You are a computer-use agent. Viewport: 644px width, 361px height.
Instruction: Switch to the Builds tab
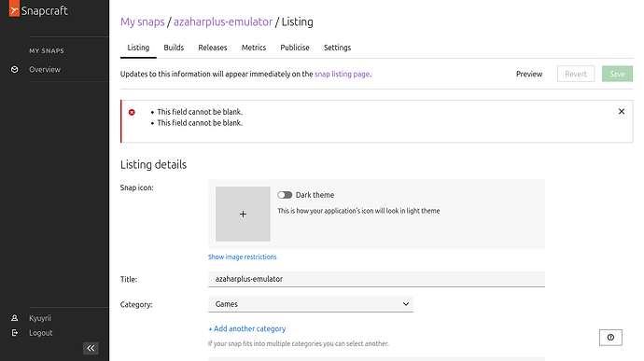174,48
